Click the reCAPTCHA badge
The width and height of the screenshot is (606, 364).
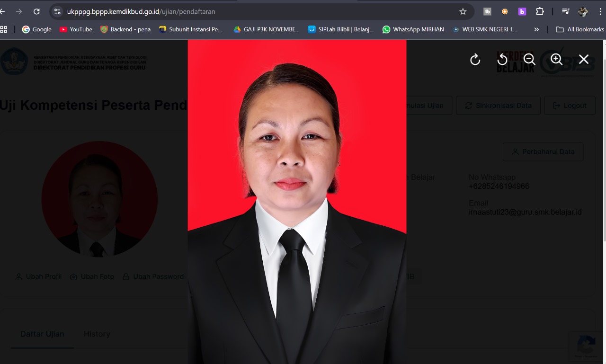[x=587, y=347]
